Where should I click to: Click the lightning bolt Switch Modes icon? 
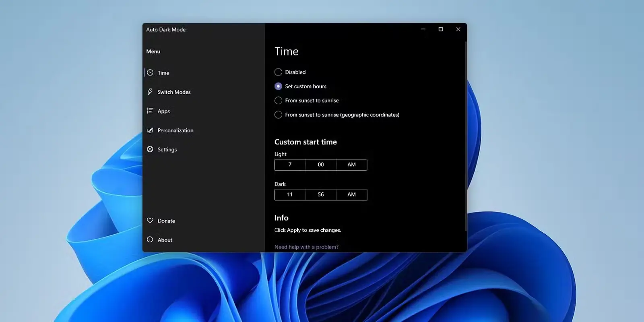coord(150,92)
